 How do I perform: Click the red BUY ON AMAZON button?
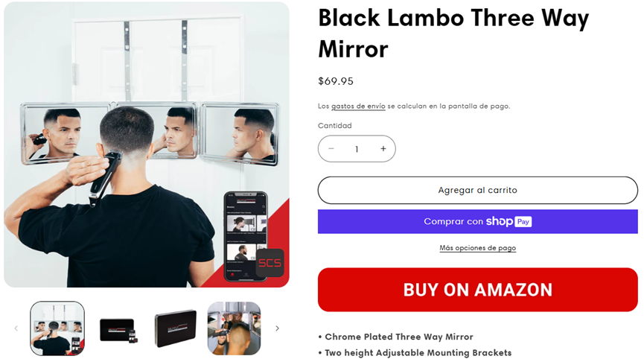point(478,290)
